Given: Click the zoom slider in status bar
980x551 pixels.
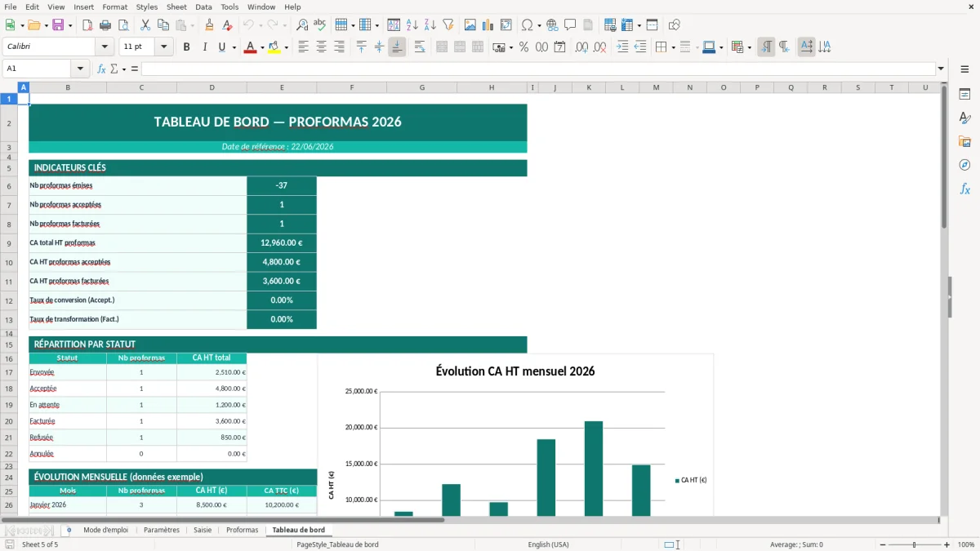Looking at the screenshot, I should point(914,544).
